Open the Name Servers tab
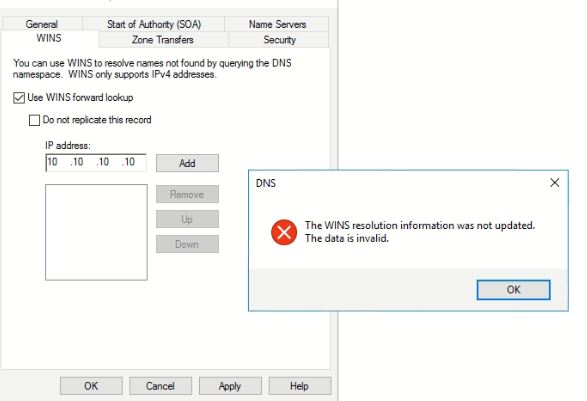Viewport: 587px width, 401px height. (277, 24)
